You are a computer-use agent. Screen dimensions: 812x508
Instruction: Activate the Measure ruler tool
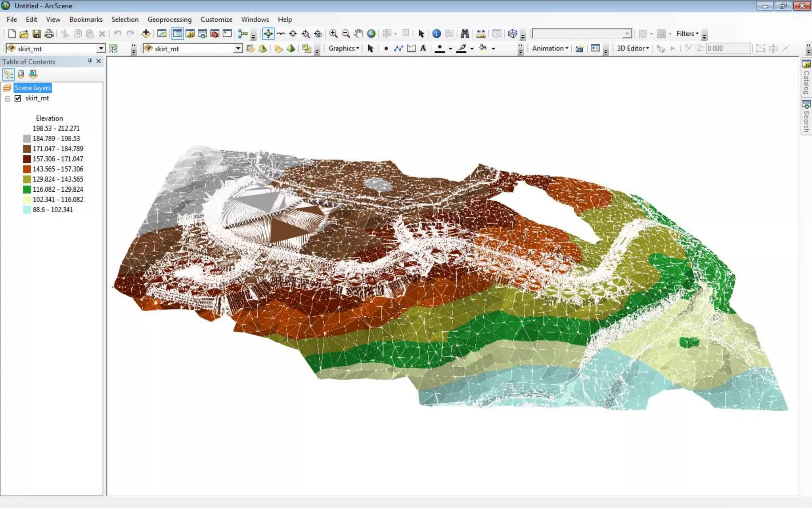click(481, 34)
